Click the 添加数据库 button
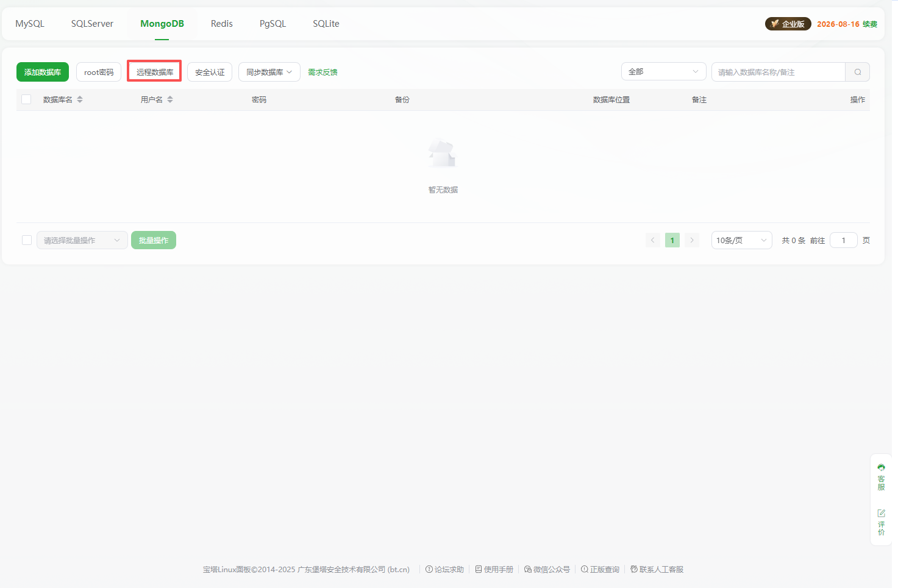898x588 pixels. [x=43, y=72]
